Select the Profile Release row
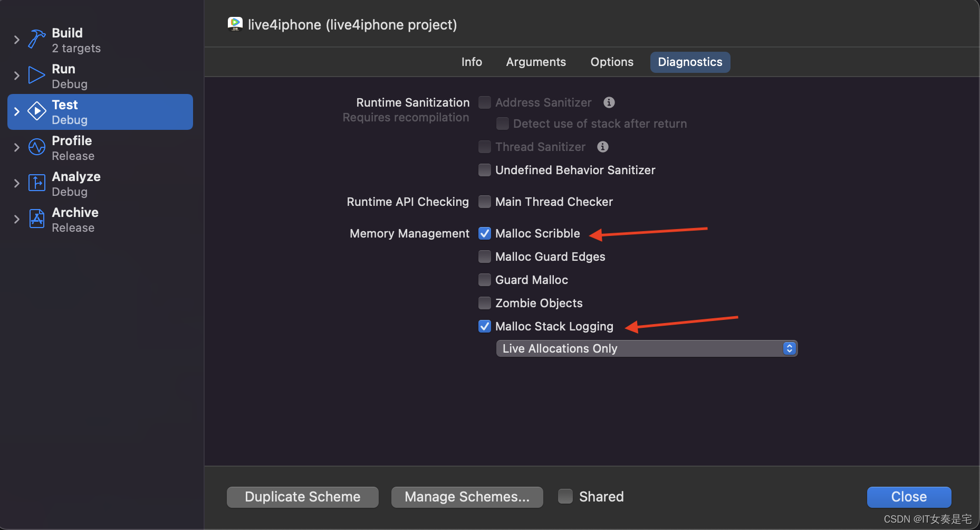The image size is (980, 530). (x=100, y=148)
